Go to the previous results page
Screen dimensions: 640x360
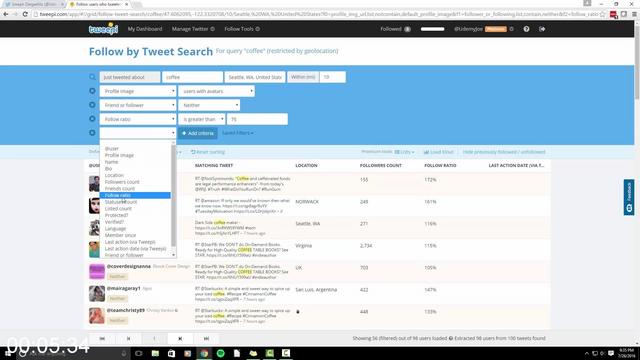coord(128,338)
